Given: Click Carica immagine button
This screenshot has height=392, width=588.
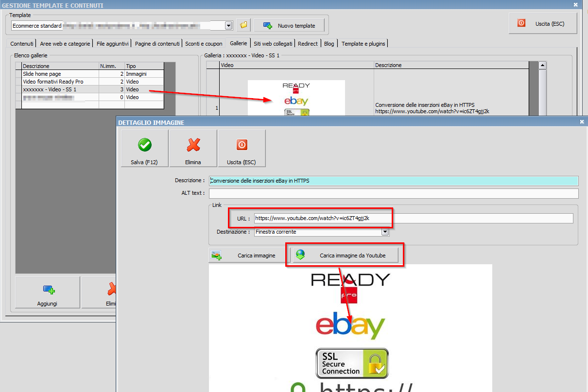Looking at the screenshot, I should point(247,256).
